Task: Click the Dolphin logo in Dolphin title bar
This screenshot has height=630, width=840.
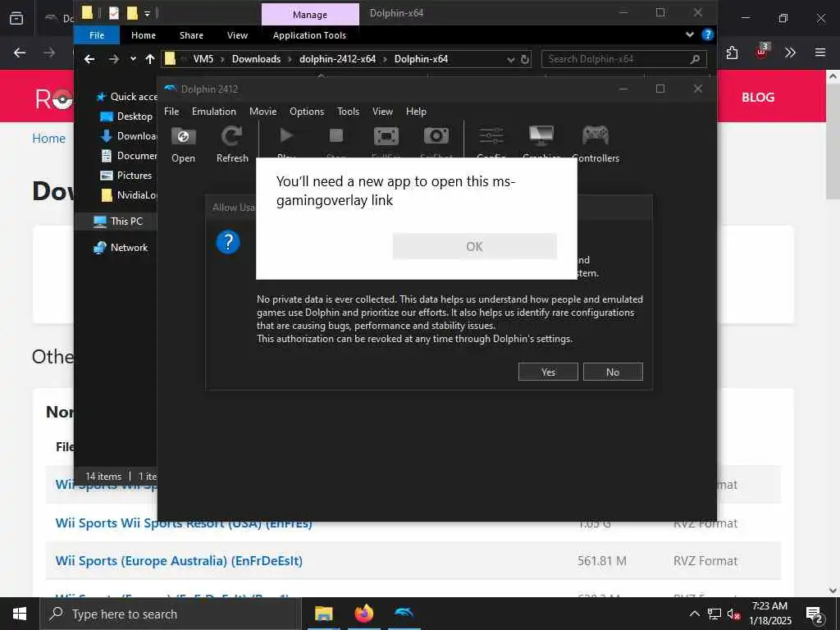Action: 171,89
